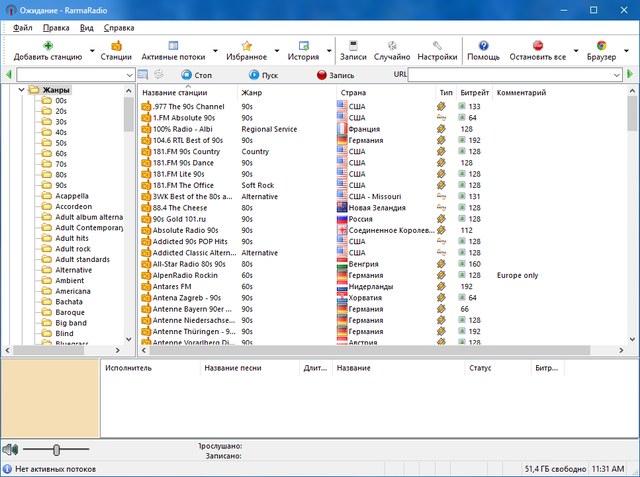Collapse the Жанры tree node

(21, 91)
